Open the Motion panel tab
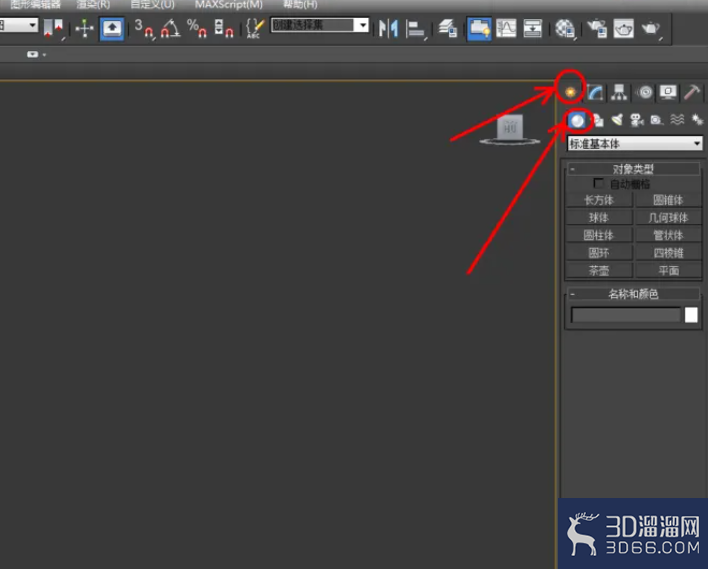Viewport: 708px width, 569px height. point(644,92)
